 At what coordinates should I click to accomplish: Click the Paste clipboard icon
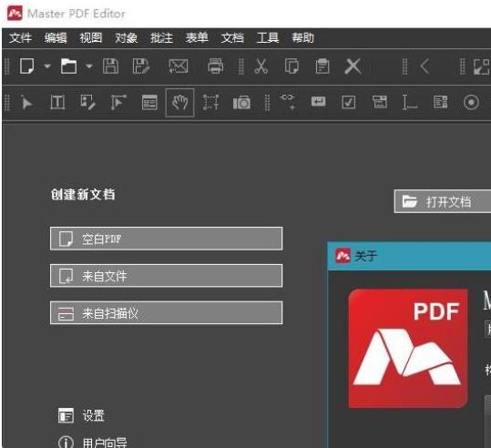(322, 66)
